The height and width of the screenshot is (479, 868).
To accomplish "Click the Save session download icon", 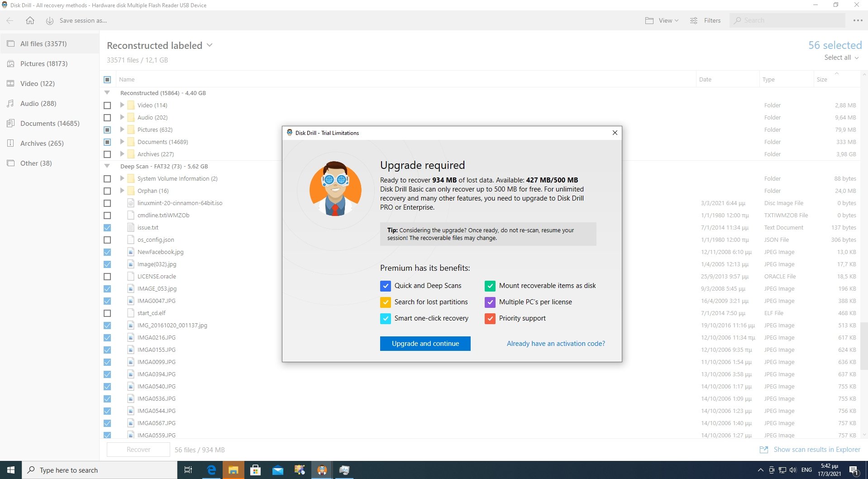I will click(50, 20).
